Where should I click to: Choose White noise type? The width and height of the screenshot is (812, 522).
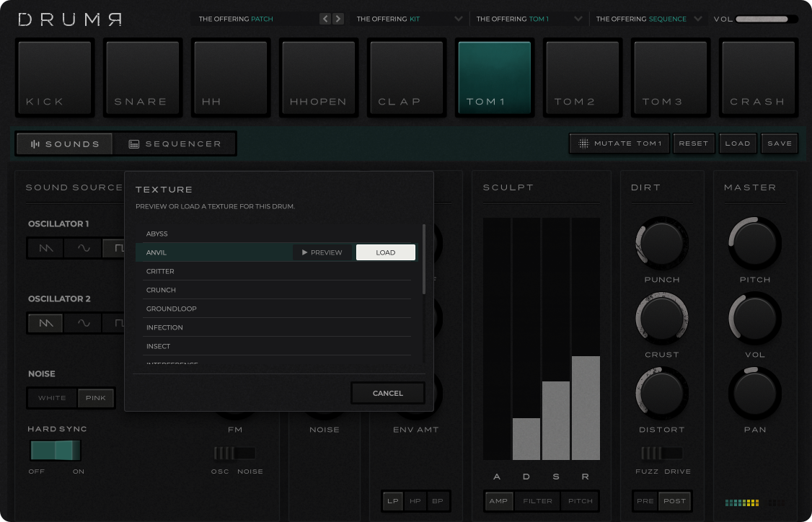[x=53, y=398]
